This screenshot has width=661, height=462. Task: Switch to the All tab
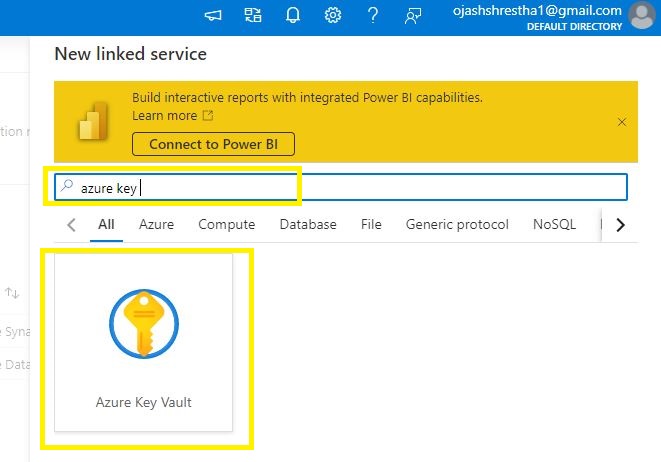(106, 225)
